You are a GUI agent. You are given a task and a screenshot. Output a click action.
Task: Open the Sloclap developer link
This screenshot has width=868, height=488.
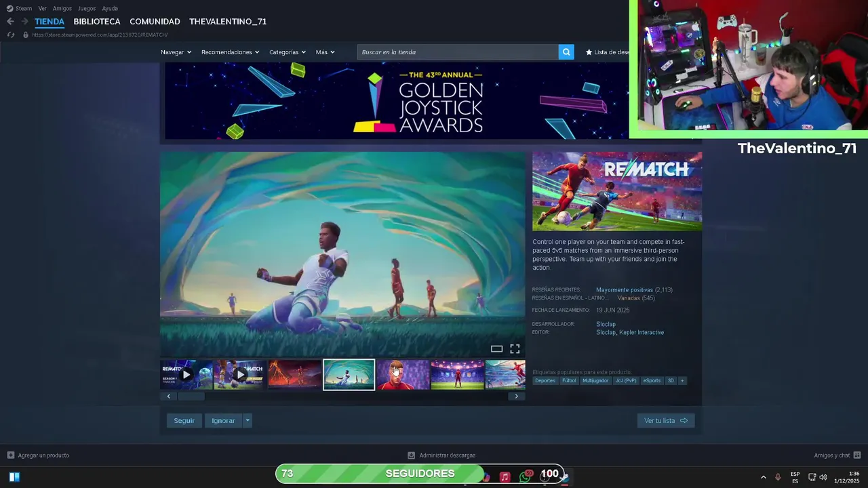pos(606,325)
